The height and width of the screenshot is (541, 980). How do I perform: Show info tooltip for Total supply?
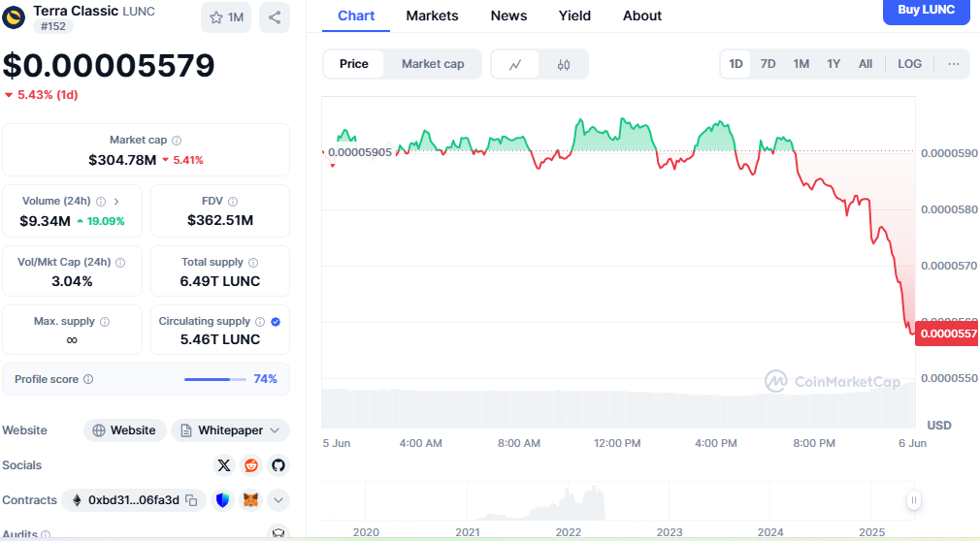coord(253,263)
